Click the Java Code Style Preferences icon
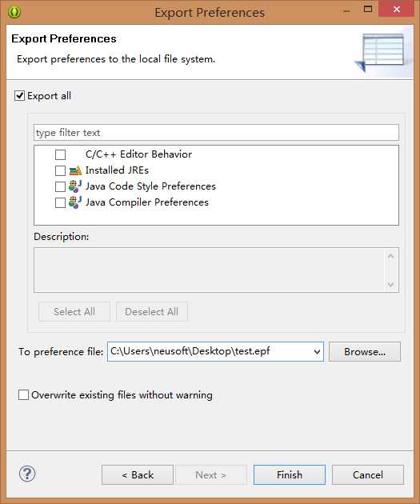 pyautogui.click(x=75, y=186)
